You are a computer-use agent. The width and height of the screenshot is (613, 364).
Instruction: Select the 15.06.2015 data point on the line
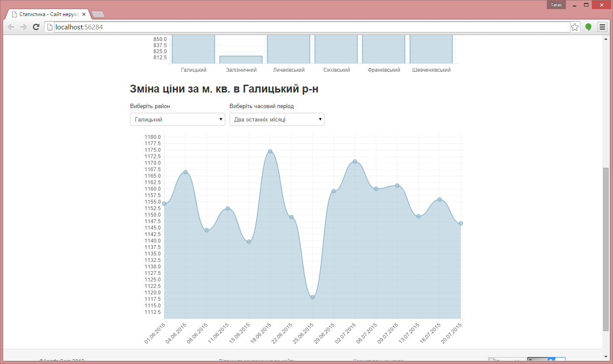click(x=249, y=242)
